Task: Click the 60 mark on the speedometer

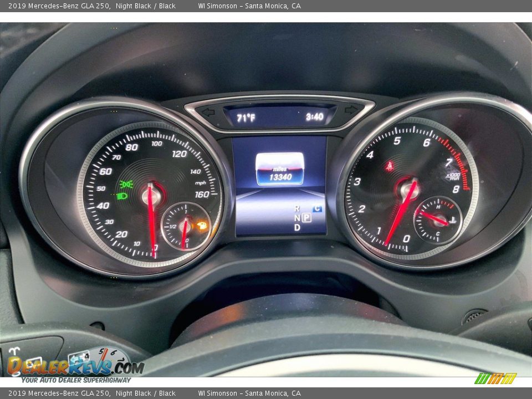Action: pyautogui.click(x=105, y=171)
